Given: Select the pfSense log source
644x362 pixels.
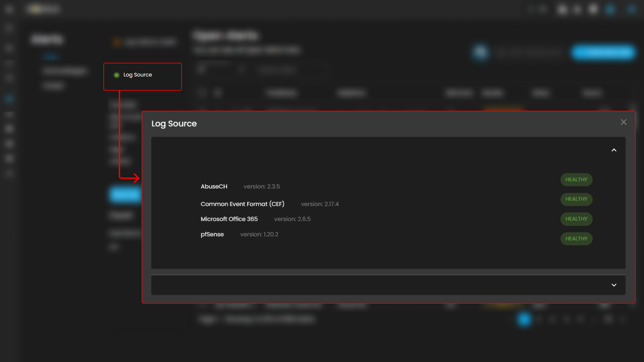Looking at the screenshot, I should pyautogui.click(x=212, y=235).
